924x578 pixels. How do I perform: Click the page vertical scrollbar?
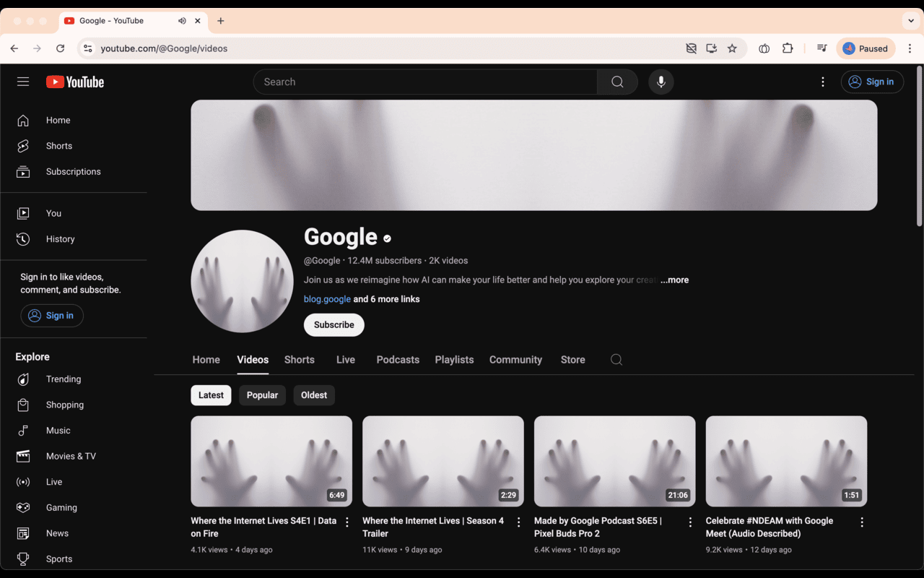tap(919, 146)
